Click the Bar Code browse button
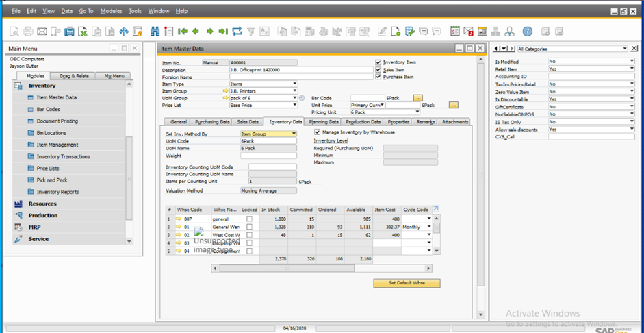Screen dimensions: 644x333 coord(417,98)
